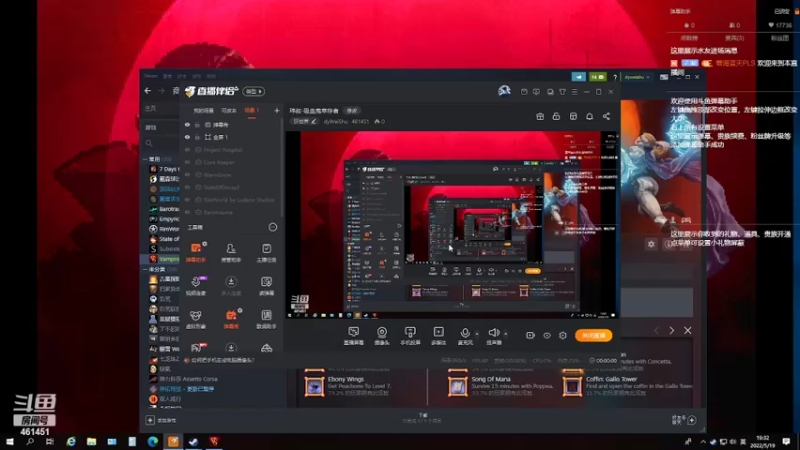
Task: Add a screen capture source below the preview
Action: 354,336
